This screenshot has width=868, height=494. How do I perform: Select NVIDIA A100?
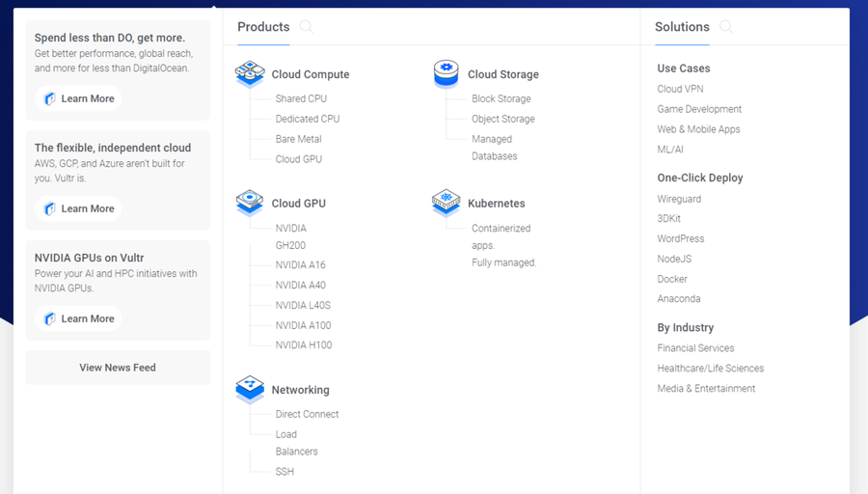pyautogui.click(x=304, y=325)
